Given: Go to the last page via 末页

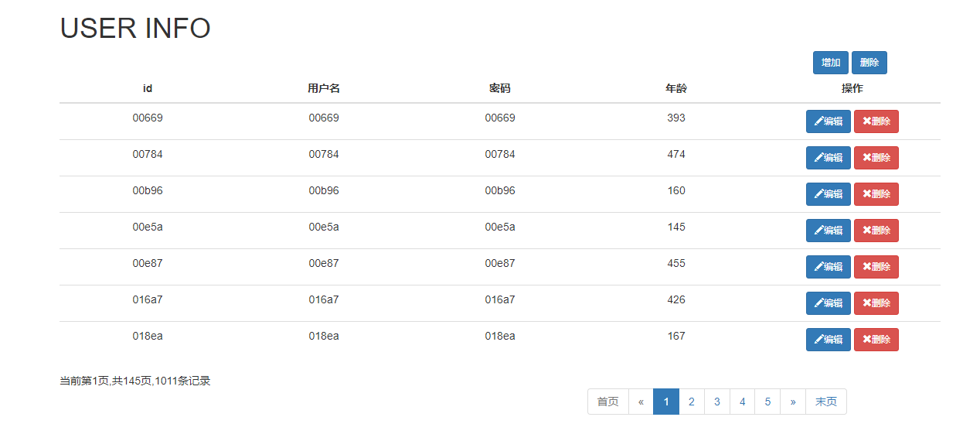Looking at the screenshot, I should 826,402.
